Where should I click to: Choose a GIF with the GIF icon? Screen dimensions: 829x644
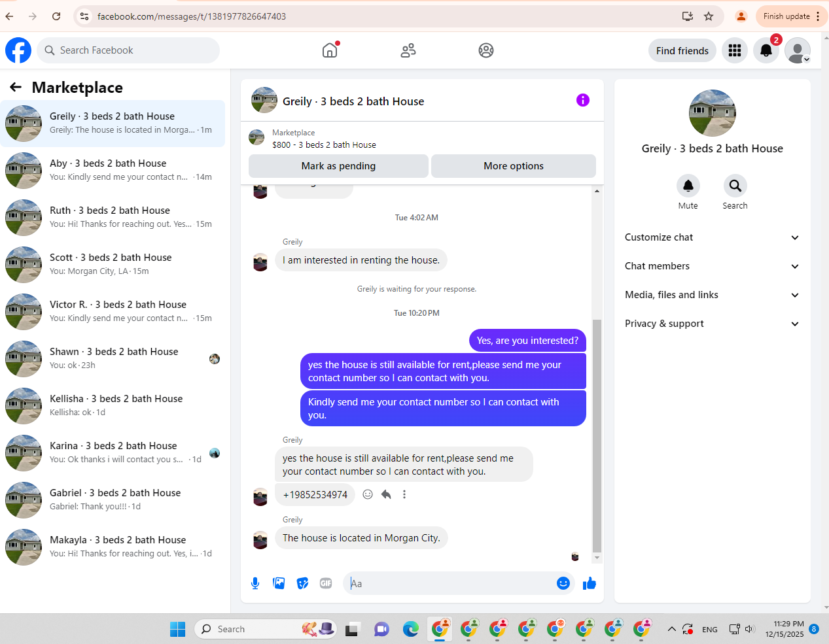[x=326, y=583]
